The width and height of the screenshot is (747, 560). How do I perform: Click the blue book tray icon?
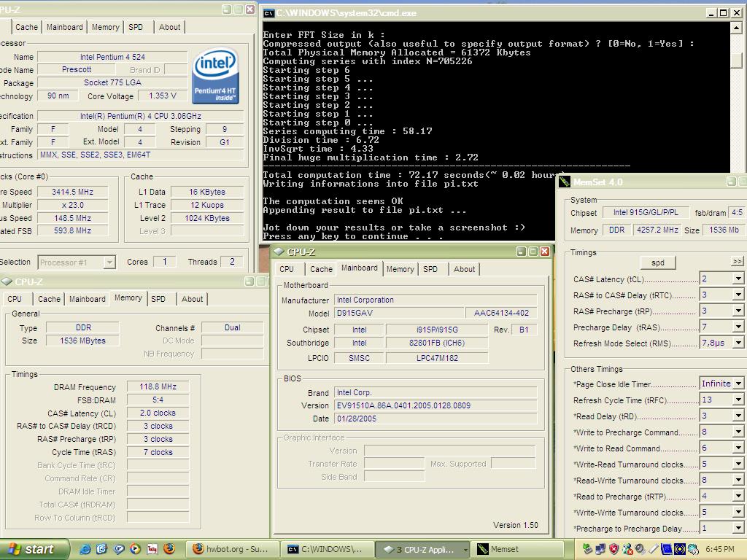point(667,549)
